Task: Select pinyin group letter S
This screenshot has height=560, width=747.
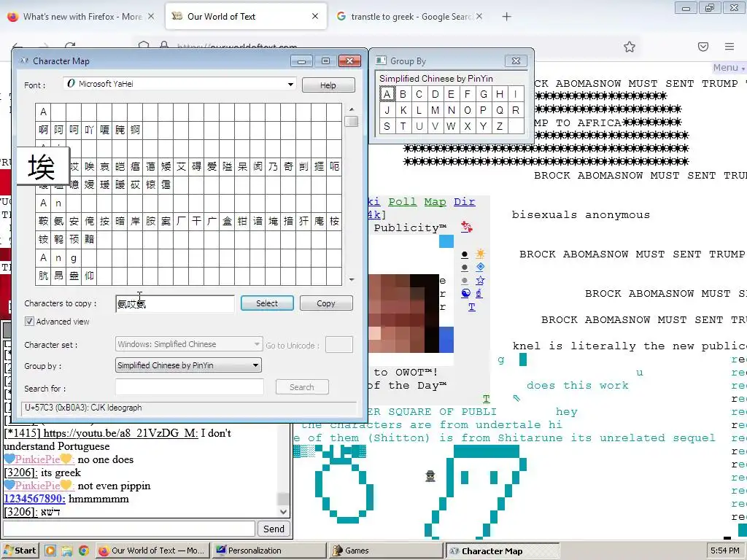Action: pyautogui.click(x=387, y=126)
